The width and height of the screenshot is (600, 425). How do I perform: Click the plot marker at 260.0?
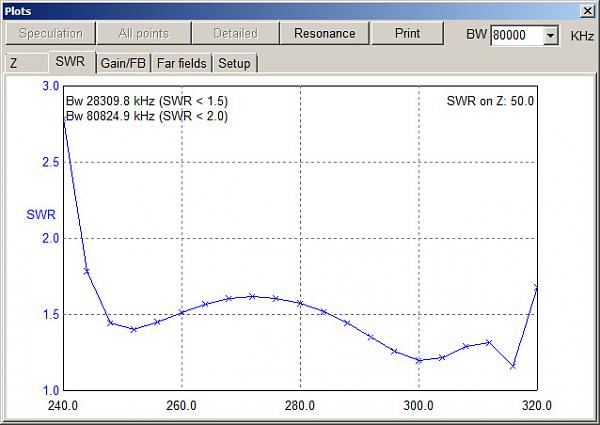click(x=182, y=313)
